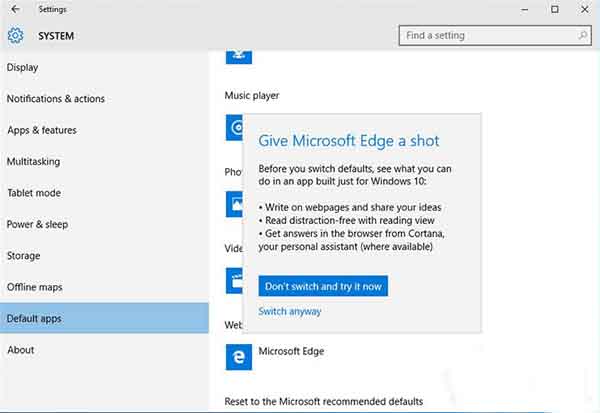The width and height of the screenshot is (600, 413).
Task: Click the Photo viewer app icon
Action: pos(234,204)
